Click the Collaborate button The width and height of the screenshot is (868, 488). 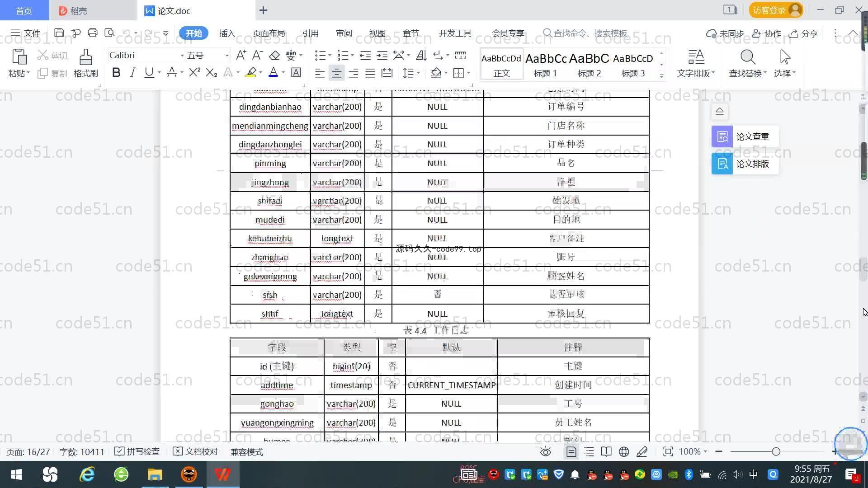(x=766, y=33)
